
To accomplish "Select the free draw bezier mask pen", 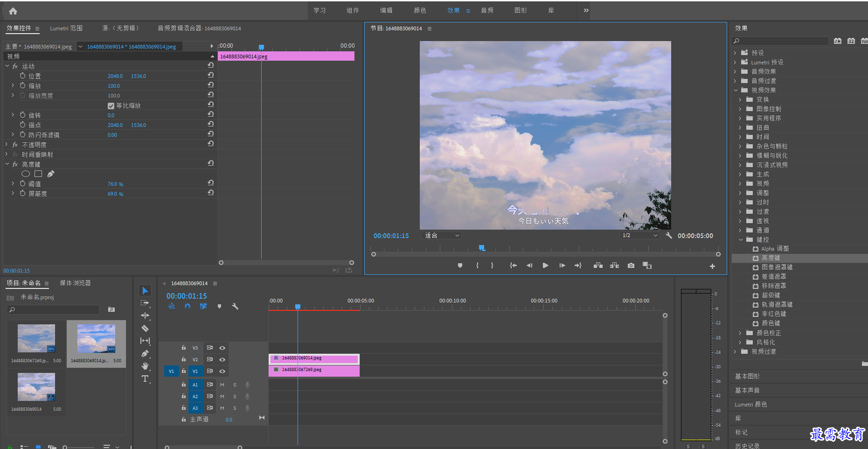I will [51, 174].
